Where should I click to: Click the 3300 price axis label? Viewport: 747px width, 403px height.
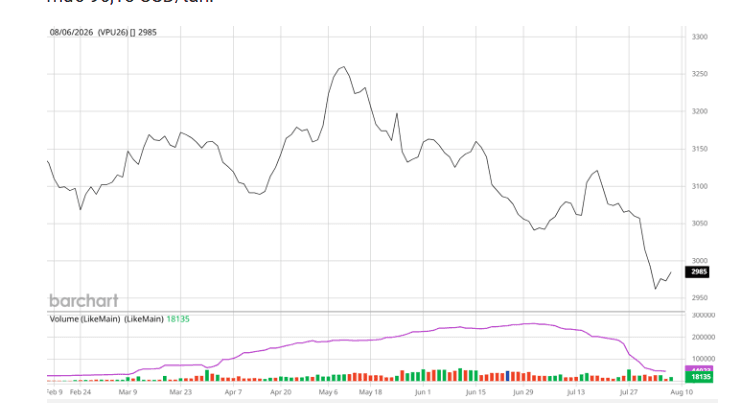pos(699,37)
